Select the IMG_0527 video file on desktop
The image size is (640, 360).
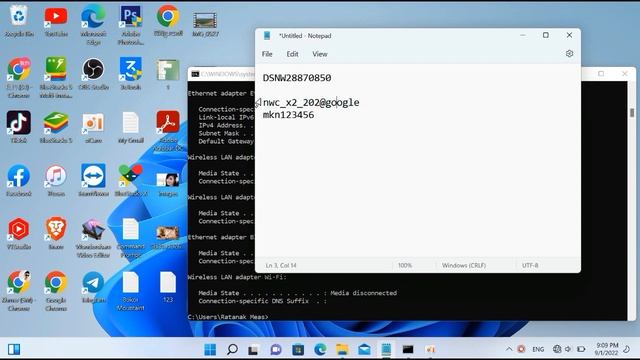(x=205, y=24)
